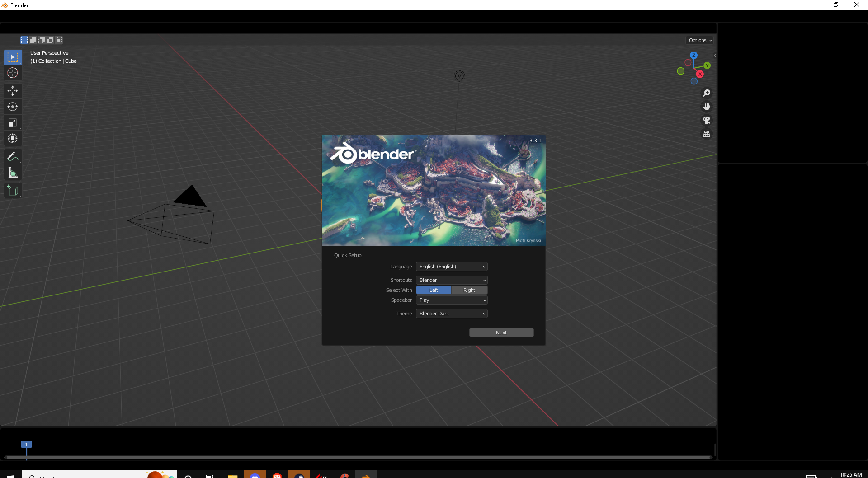Set selection mode to Extend
This screenshot has width=868, height=478.
(x=33, y=40)
